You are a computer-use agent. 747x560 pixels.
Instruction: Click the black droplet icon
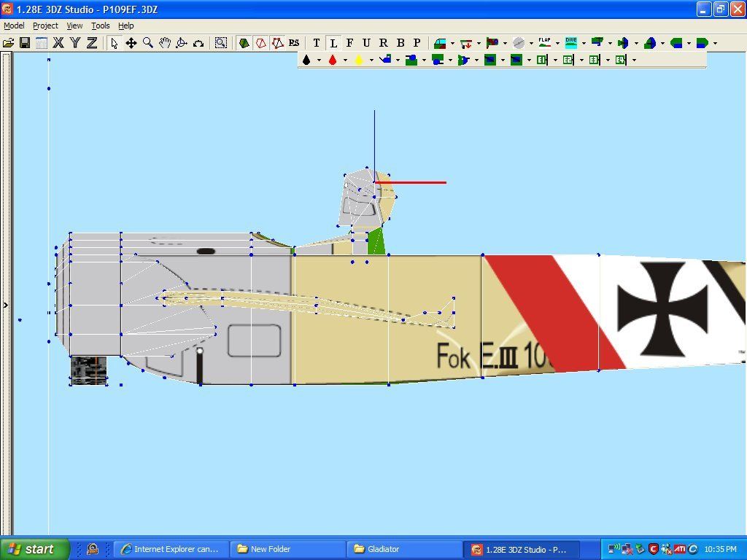pyautogui.click(x=306, y=60)
